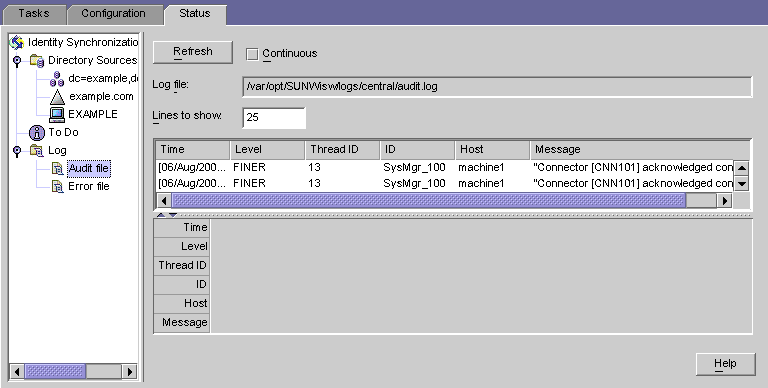Click the Identity Synchronization root icon
768x388 pixels.
click(17, 43)
